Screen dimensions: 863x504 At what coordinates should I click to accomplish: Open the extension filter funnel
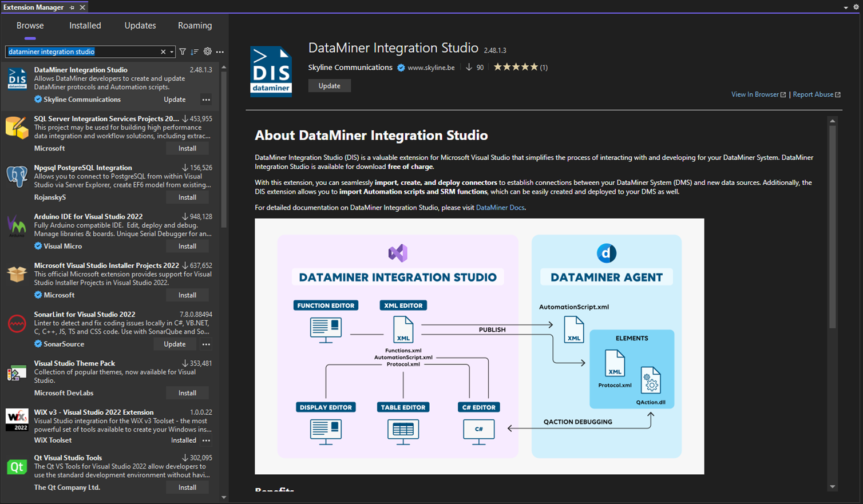click(x=183, y=52)
